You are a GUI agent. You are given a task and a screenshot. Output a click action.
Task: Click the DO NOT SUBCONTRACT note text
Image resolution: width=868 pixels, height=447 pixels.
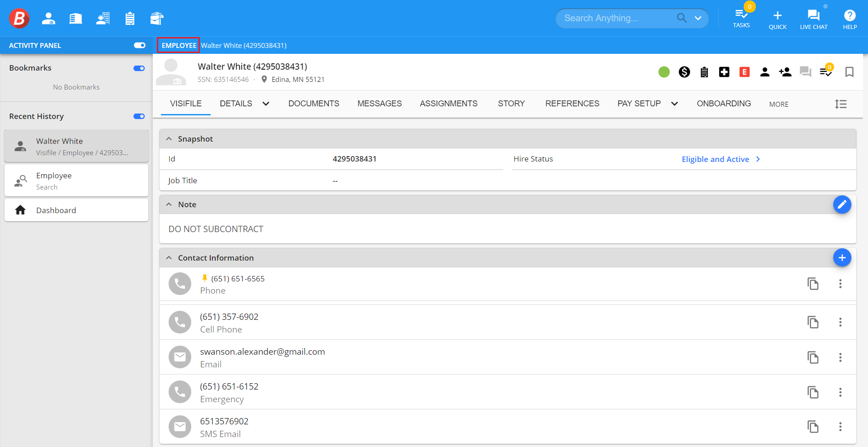pos(216,229)
